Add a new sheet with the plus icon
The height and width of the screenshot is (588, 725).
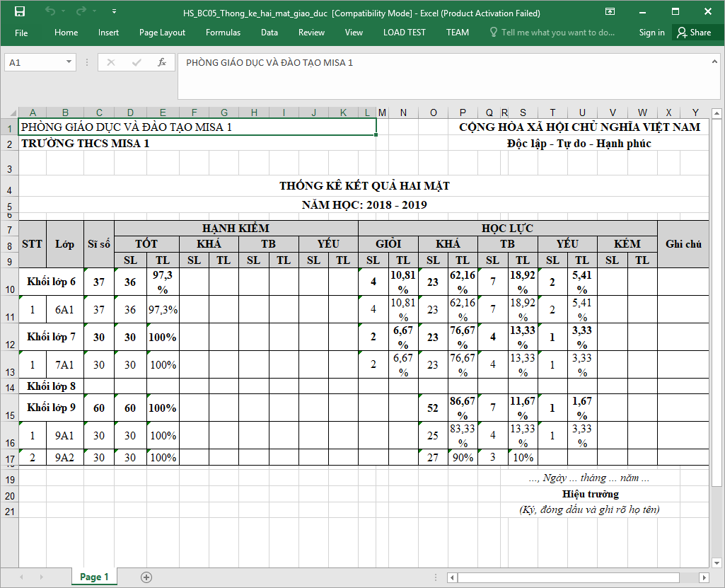pos(146,577)
